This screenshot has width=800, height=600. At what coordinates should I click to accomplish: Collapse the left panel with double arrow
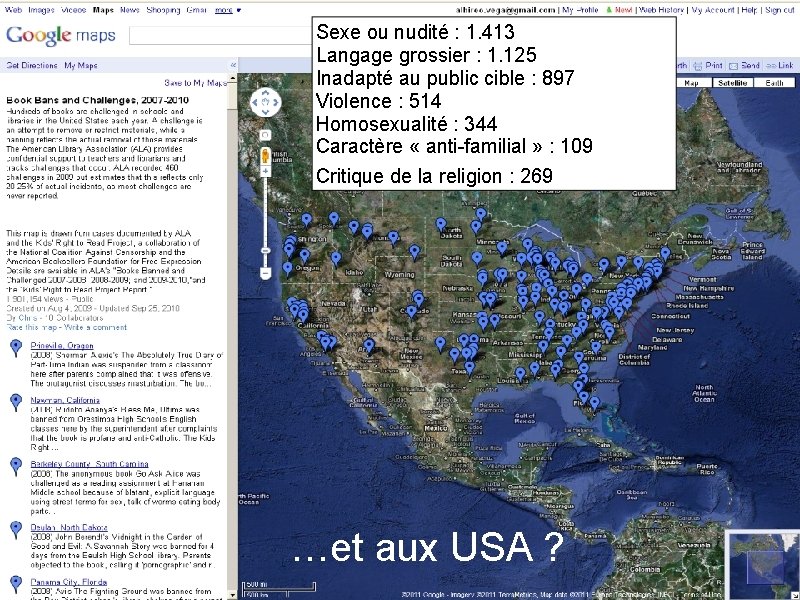click(233, 65)
